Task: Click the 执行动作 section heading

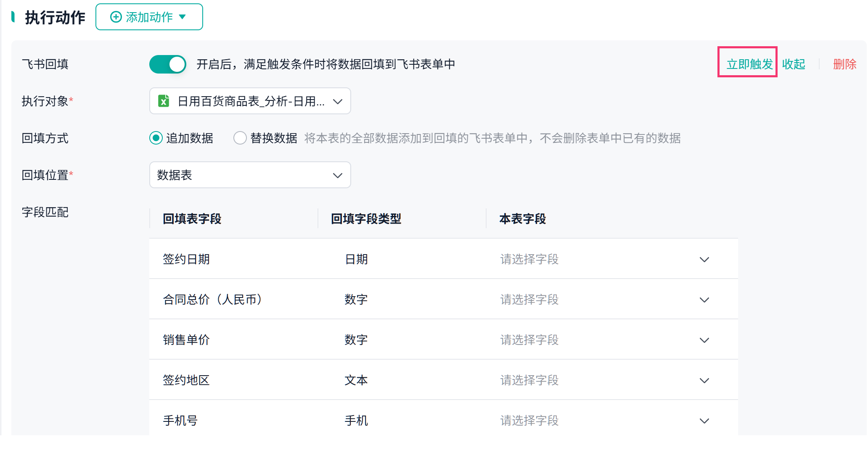Action: pos(55,17)
